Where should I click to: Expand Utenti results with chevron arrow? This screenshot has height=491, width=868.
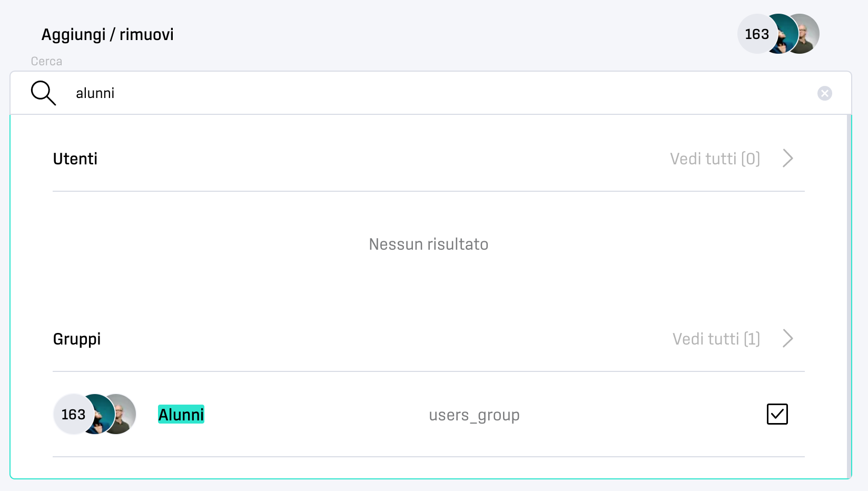point(788,158)
